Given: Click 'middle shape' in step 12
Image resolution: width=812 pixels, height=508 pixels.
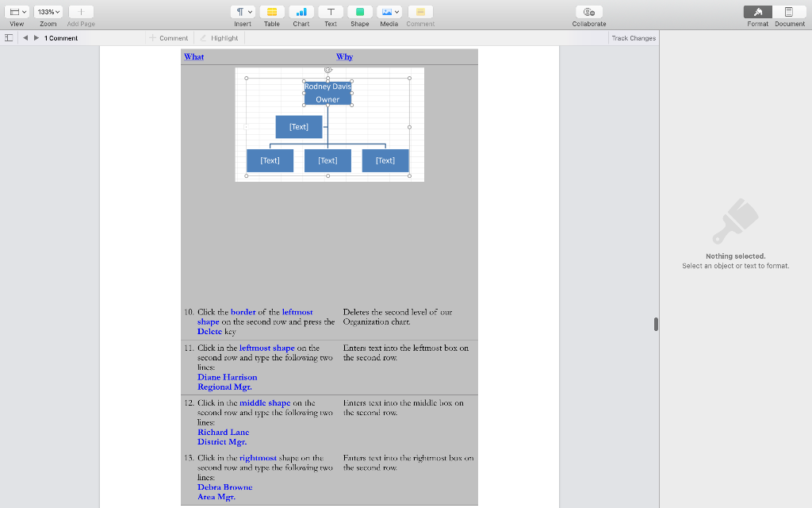Looking at the screenshot, I should coord(265,403).
